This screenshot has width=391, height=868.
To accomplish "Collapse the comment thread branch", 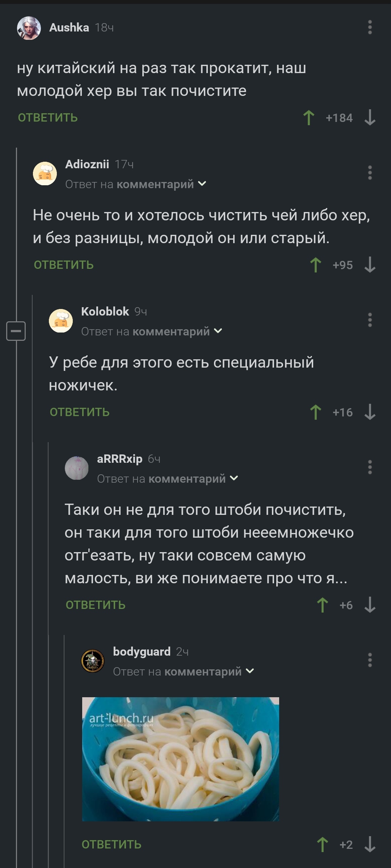I will (x=16, y=331).
